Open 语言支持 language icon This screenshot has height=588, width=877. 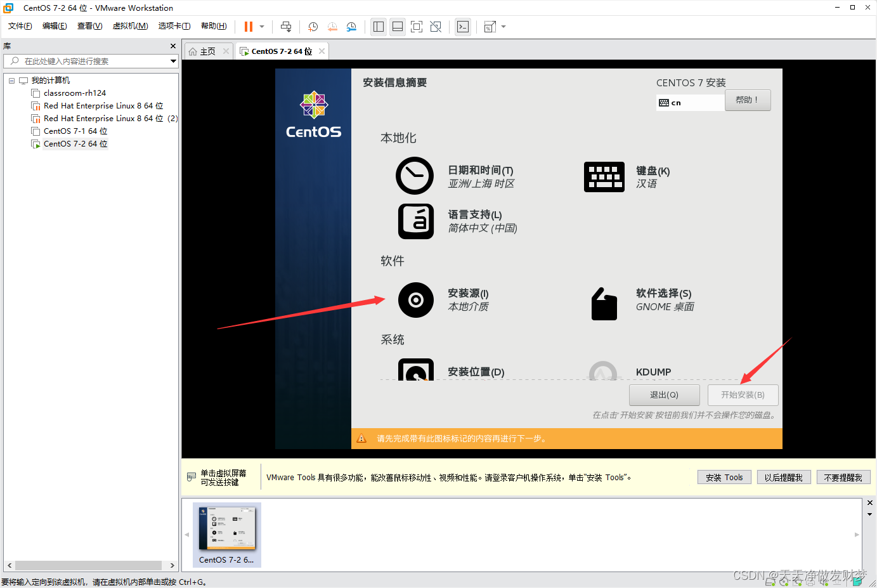pyautogui.click(x=416, y=221)
